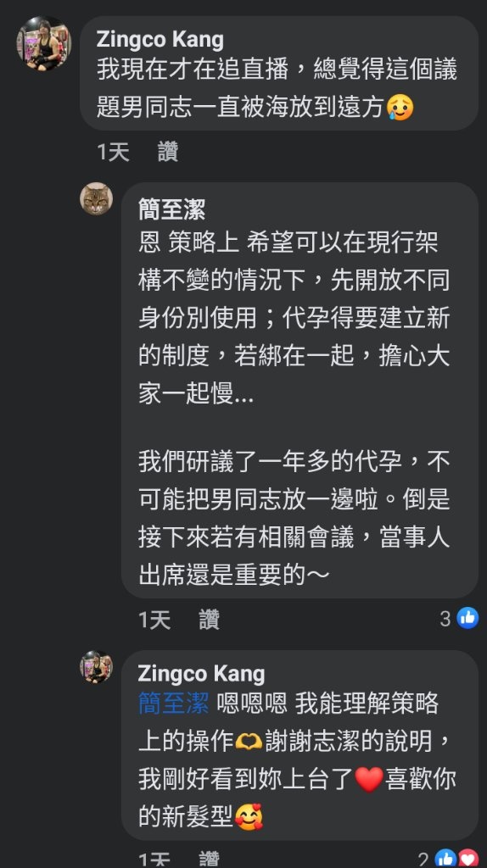View heart reaction icon on bottom reply
Screen dimensions: 487x868
click(x=468, y=858)
